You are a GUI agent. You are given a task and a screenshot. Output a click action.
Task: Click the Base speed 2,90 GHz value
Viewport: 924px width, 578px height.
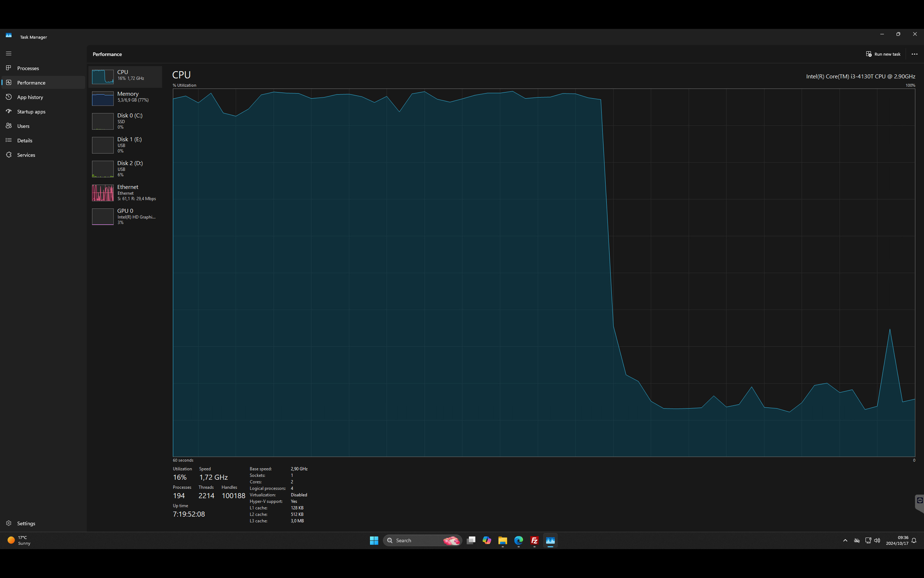tap(299, 469)
